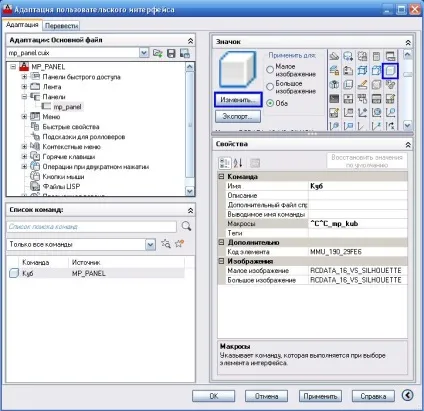
Task: Click the Экспорт... button
Action: [x=238, y=116]
